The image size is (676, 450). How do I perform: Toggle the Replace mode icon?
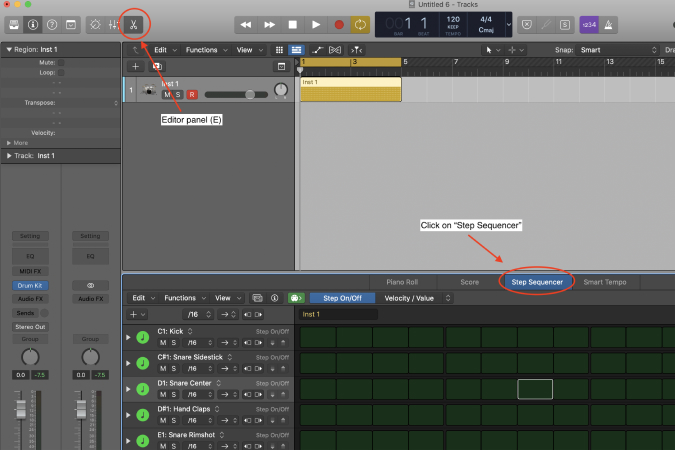tap(527, 25)
